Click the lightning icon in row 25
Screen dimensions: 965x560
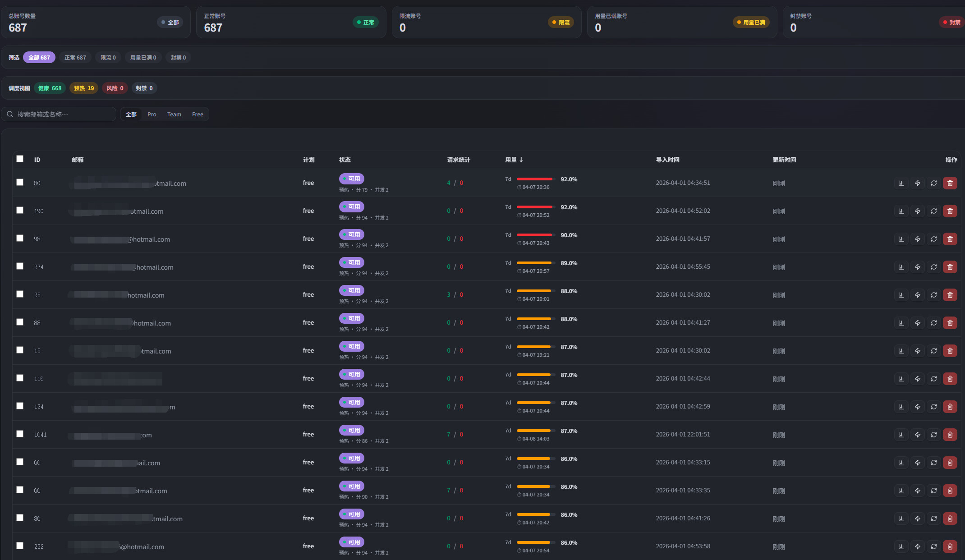[x=917, y=295]
